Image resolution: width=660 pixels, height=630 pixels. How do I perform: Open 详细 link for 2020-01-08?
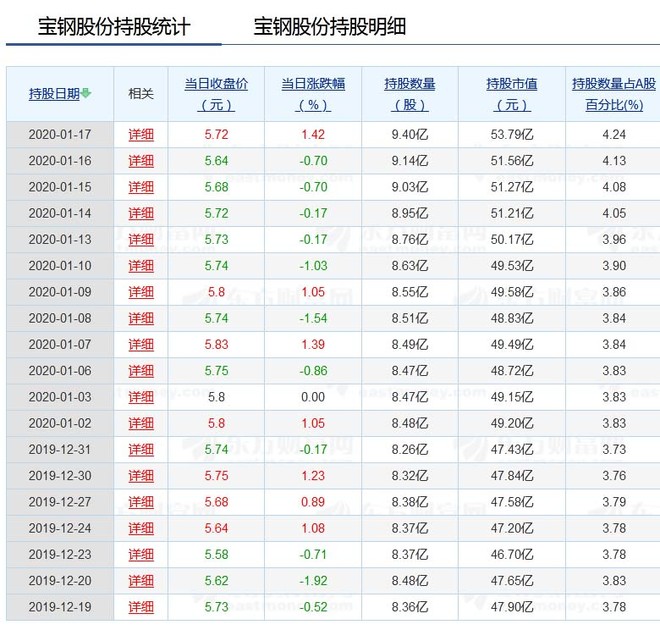pos(141,318)
